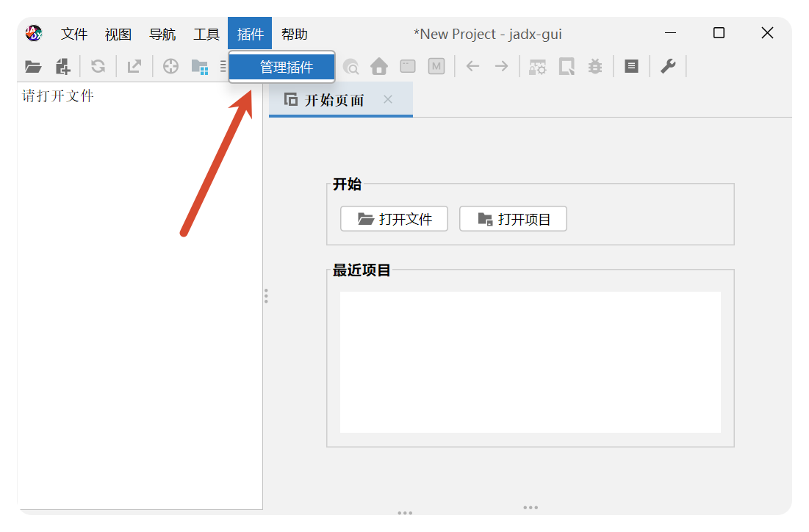Image resolution: width=809 pixels, height=532 pixels.
Task: Close the jadx-gui window
Action: point(767,33)
